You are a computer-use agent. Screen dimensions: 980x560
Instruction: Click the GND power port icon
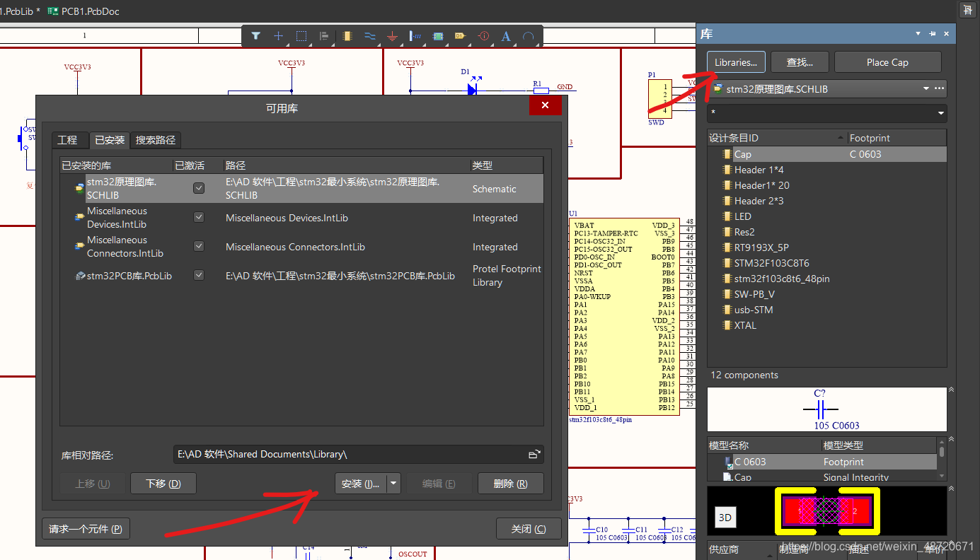[392, 36]
